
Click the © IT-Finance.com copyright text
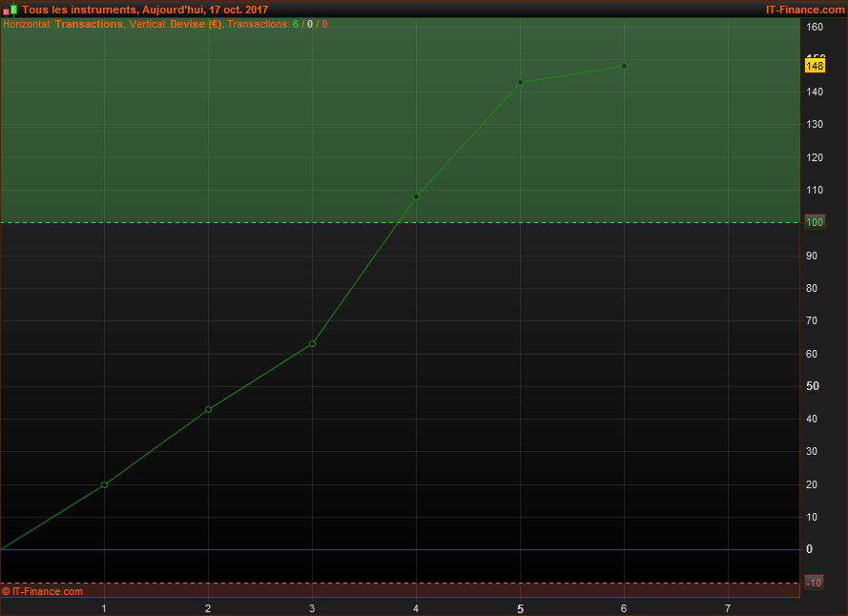42,591
